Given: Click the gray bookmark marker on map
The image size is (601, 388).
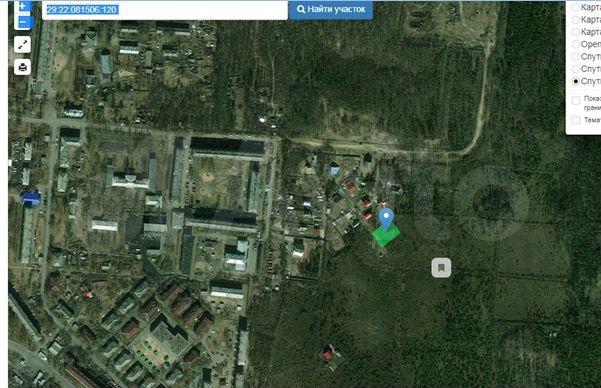Looking at the screenshot, I should point(441,268).
